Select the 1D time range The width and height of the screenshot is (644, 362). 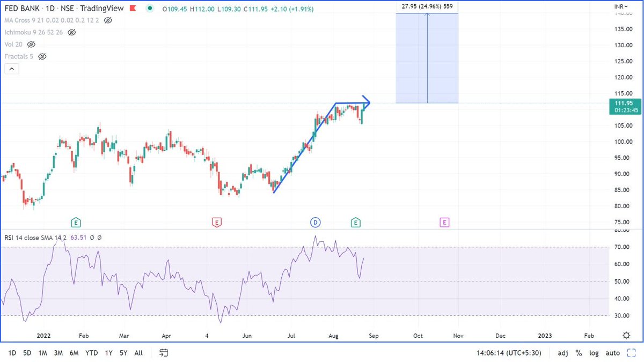pyautogui.click(x=11, y=353)
